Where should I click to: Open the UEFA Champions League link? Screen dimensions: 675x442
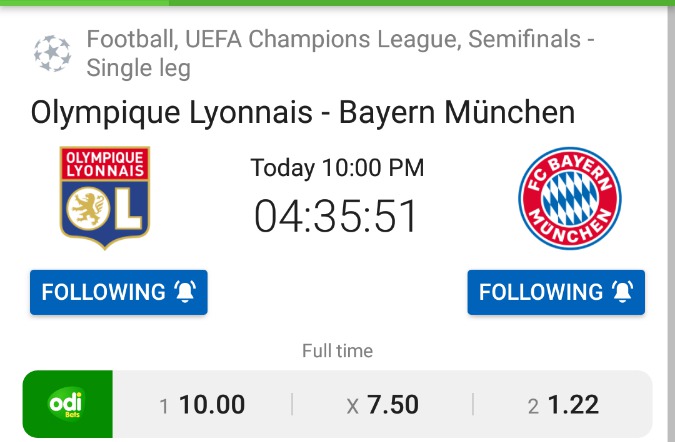(x=311, y=40)
